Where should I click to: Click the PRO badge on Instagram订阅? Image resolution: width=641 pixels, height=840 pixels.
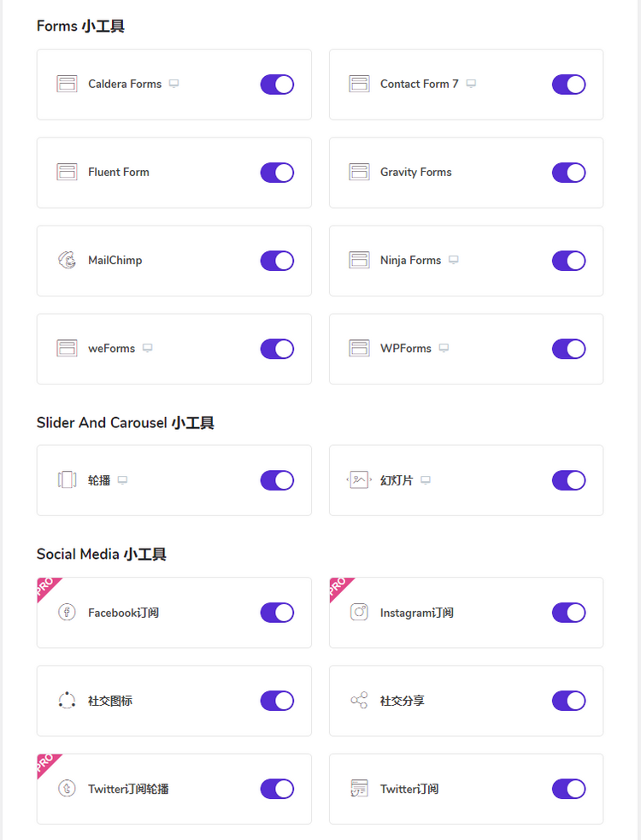point(339,587)
